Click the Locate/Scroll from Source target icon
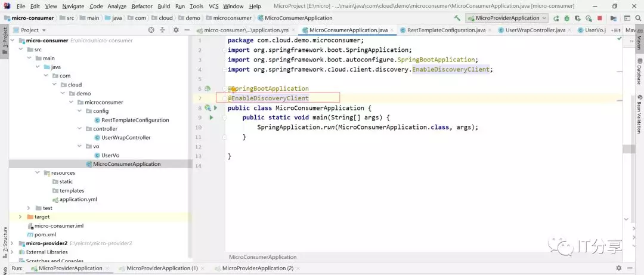Screen dimensions: 644x275 click(151, 30)
